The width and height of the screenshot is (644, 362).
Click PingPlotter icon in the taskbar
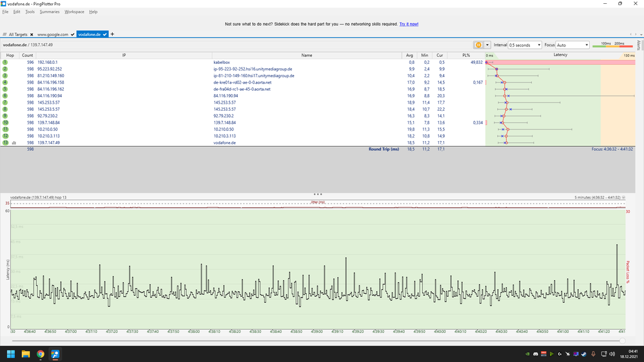(55, 354)
